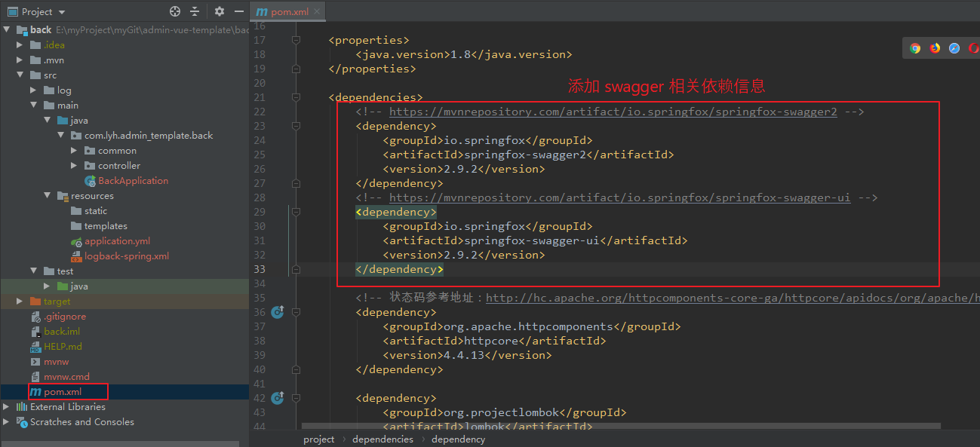Collapse the test folder
The width and height of the screenshot is (980, 447).
(34, 271)
